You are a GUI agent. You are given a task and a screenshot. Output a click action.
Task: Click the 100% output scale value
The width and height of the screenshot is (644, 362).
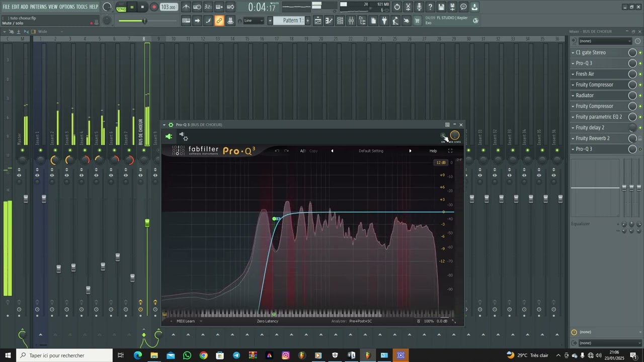coord(429,321)
